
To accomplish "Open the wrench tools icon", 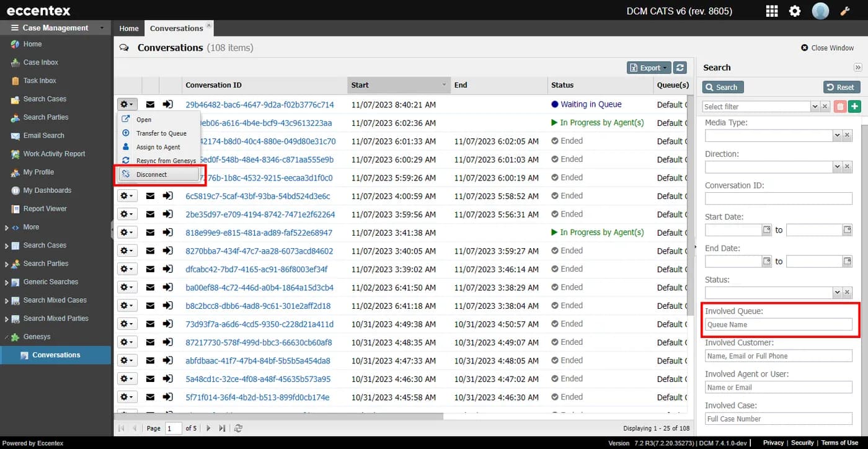I will (x=844, y=11).
